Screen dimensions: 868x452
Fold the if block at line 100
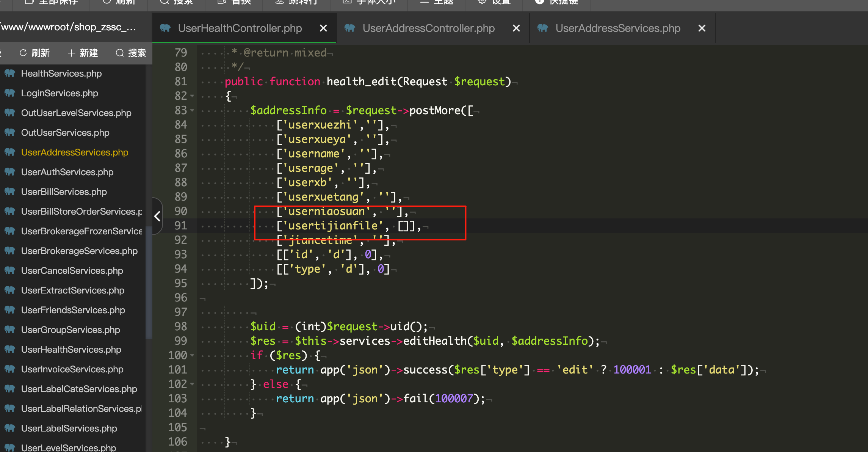point(192,355)
